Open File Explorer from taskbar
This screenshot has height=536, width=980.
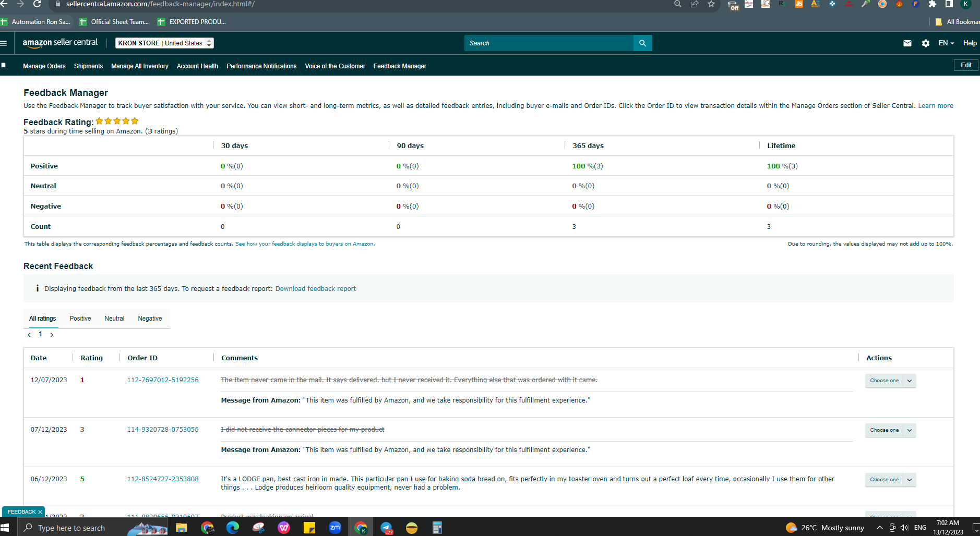coord(181,528)
